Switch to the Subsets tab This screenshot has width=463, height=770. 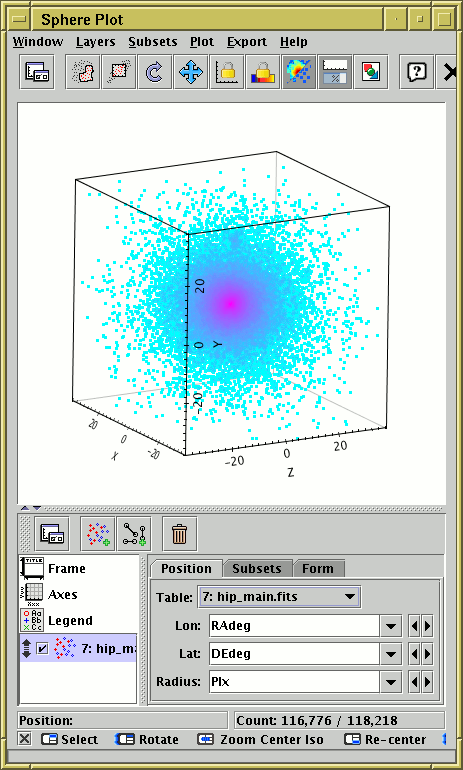point(257,568)
